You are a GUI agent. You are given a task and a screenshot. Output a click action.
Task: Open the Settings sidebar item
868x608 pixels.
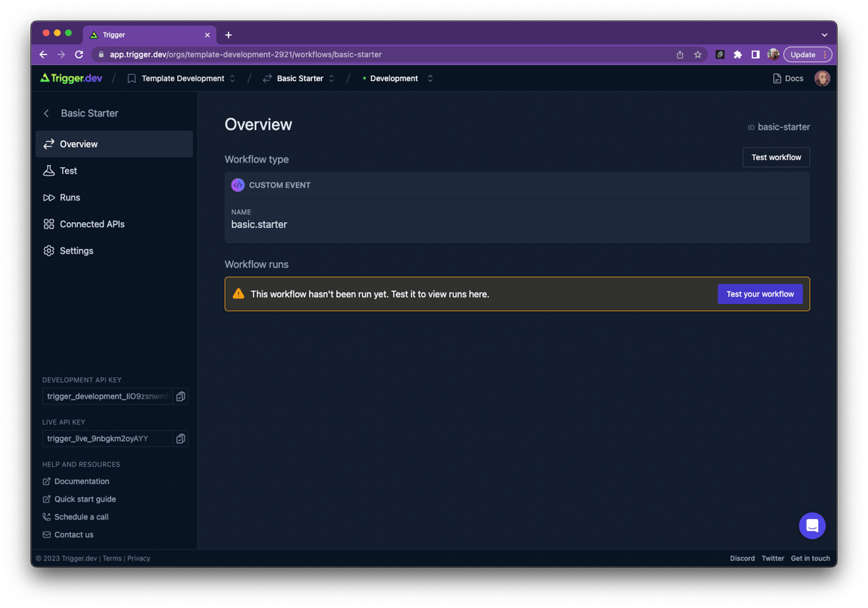click(114, 251)
